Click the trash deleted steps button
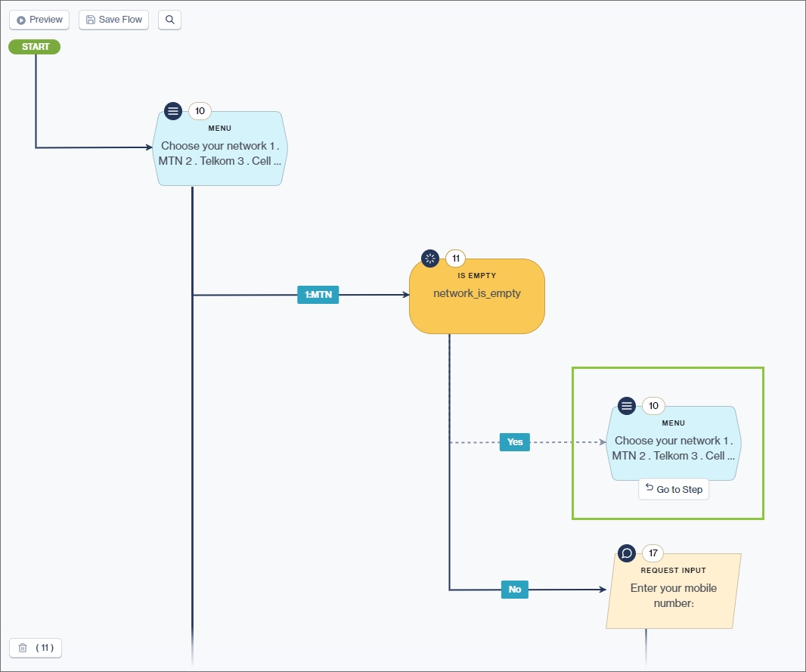Viewport: 806px width, 672px height. 36,648
